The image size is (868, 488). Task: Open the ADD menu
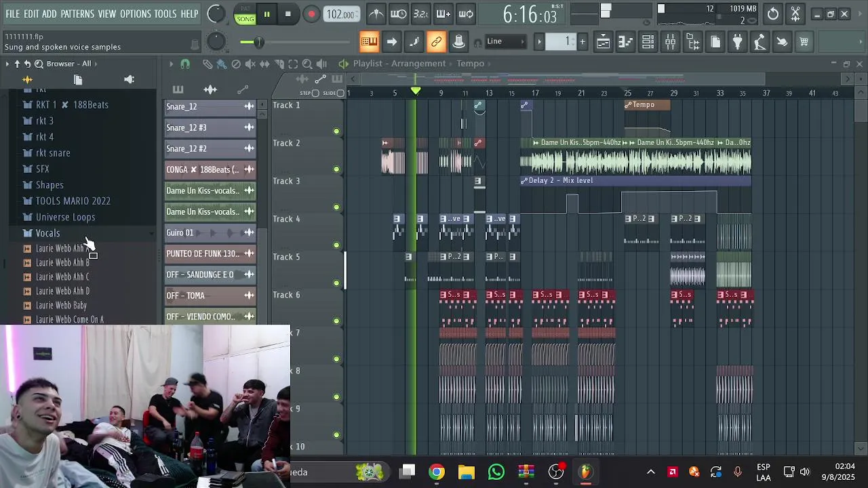(x=50, y=14)
